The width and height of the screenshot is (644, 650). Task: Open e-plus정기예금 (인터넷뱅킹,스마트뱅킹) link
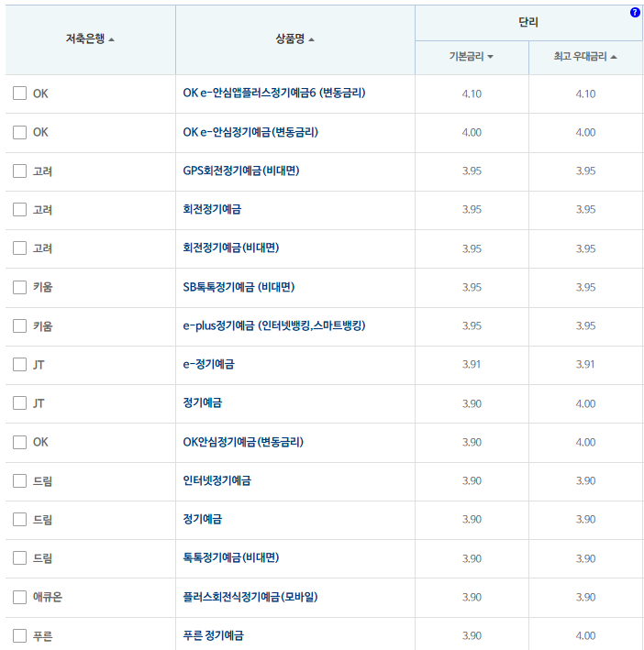click(274, 325)
